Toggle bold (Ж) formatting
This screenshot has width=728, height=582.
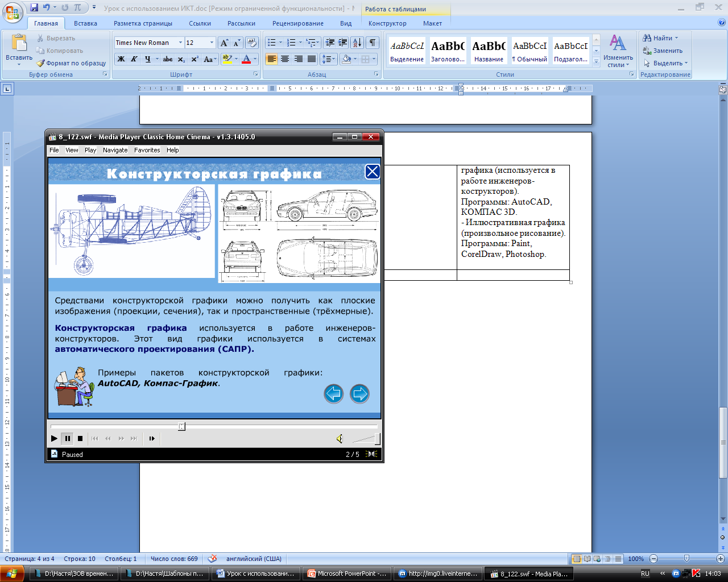tap(121, 59)
